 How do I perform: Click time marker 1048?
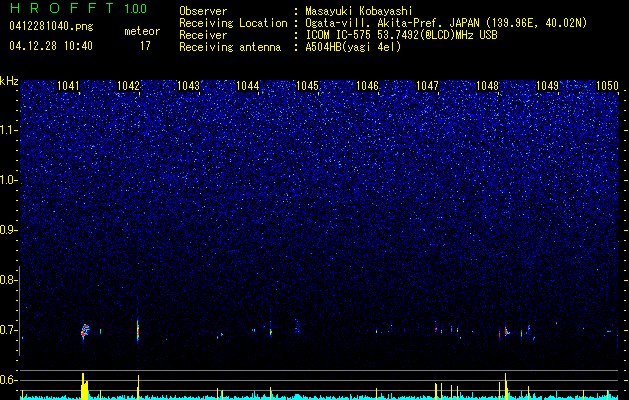487,86
